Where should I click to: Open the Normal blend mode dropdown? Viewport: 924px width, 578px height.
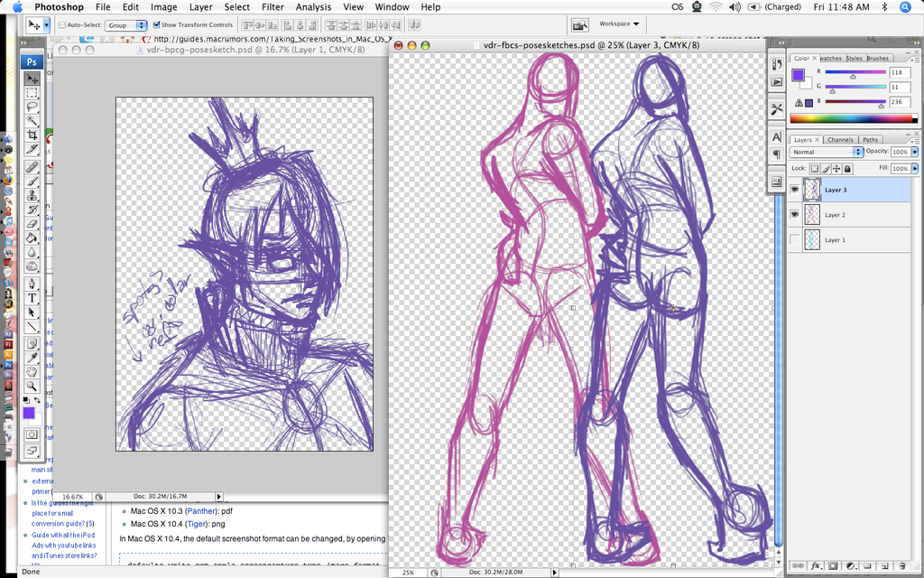[x=825, y=152]
